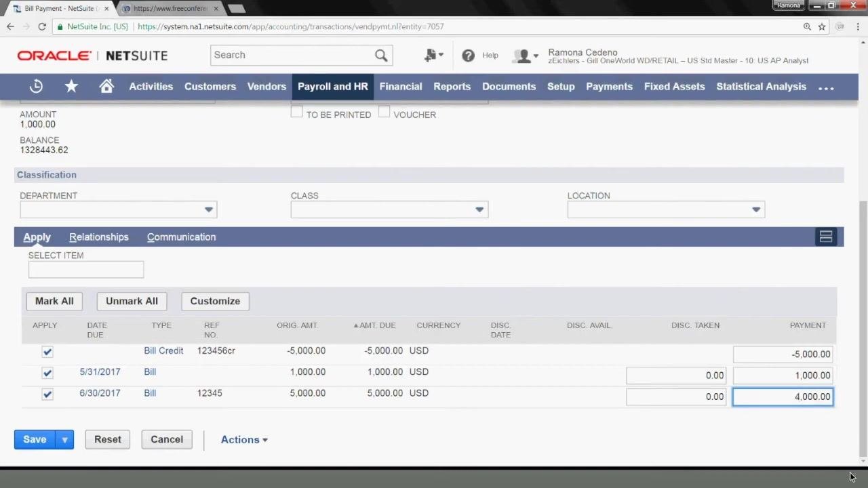Enable the Voucher checkbox
The height and width of the screenshot is (488, 868).
(384, 113)
